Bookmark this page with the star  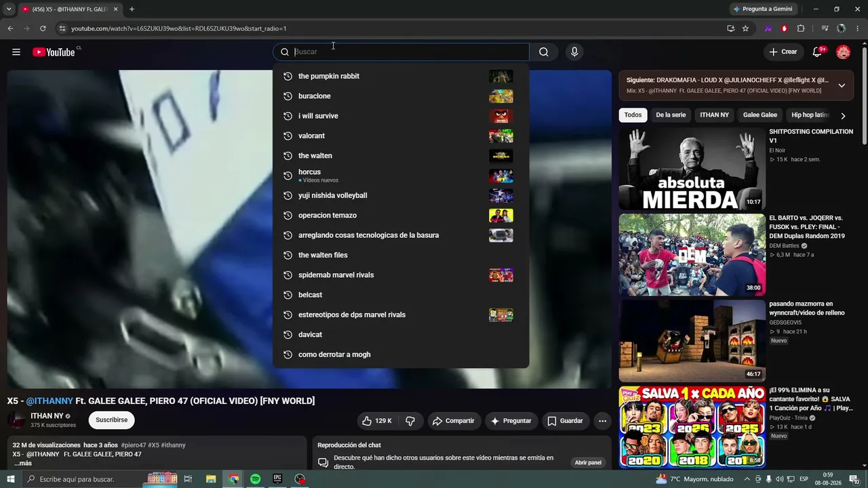(x=745, y=28)
